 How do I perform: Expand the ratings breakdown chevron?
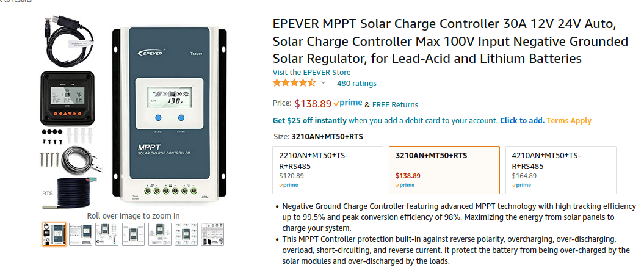(324, 83)
